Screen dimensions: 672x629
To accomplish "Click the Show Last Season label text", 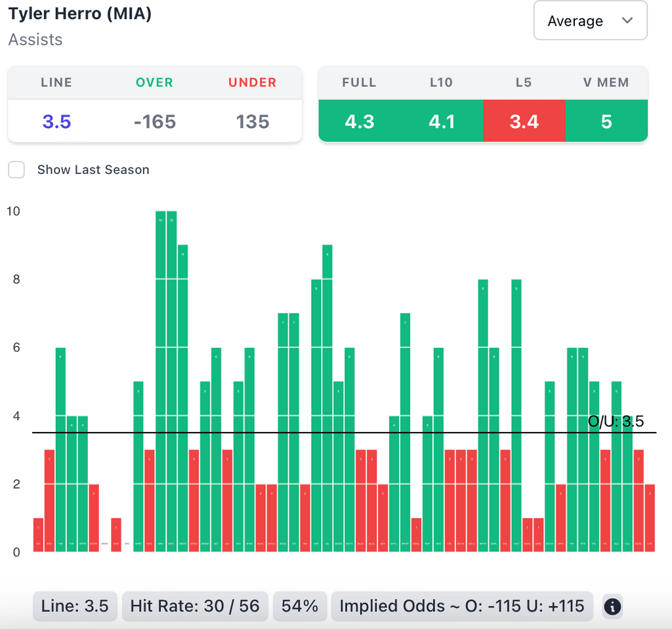I will pyautogui.click(x=93, y=169).
